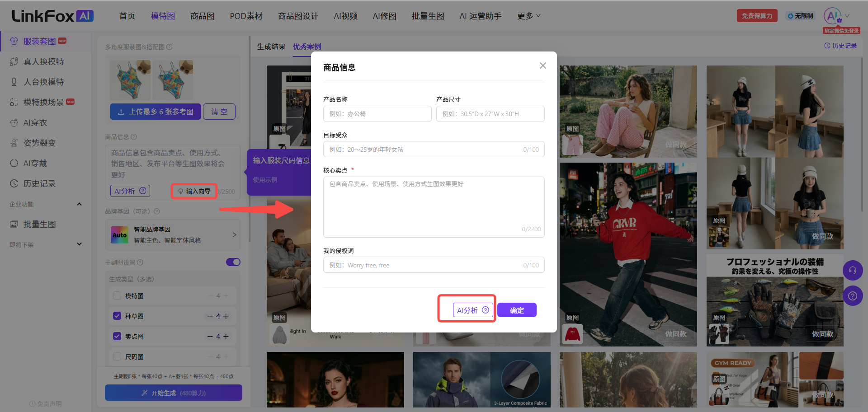Click AI分析 button in left panel

[130, 191]
